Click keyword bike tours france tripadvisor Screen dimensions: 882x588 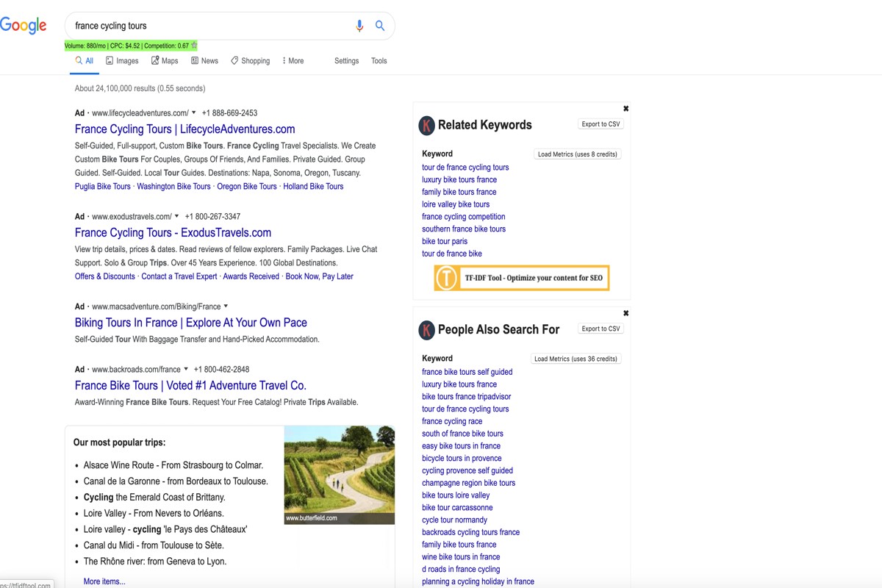[x=466, y=397]
